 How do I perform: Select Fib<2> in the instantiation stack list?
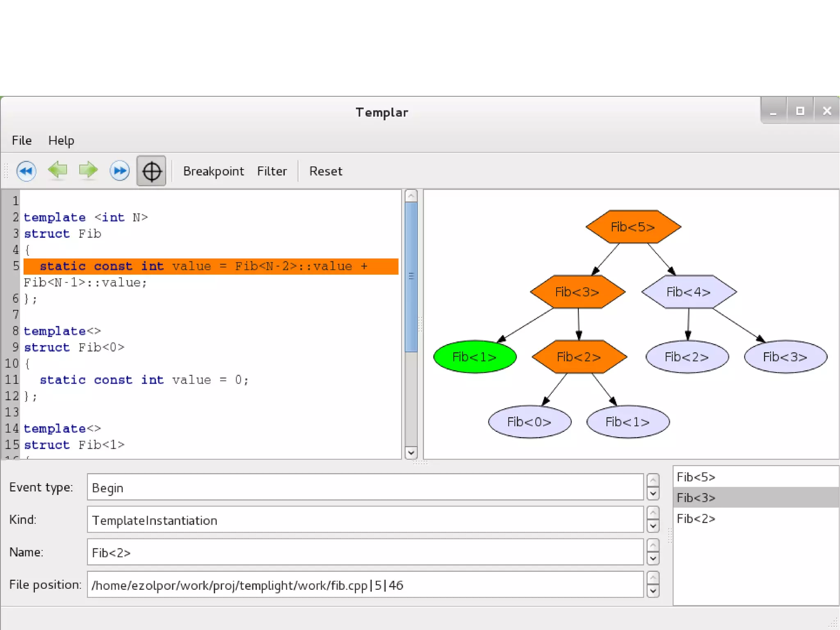696,519
